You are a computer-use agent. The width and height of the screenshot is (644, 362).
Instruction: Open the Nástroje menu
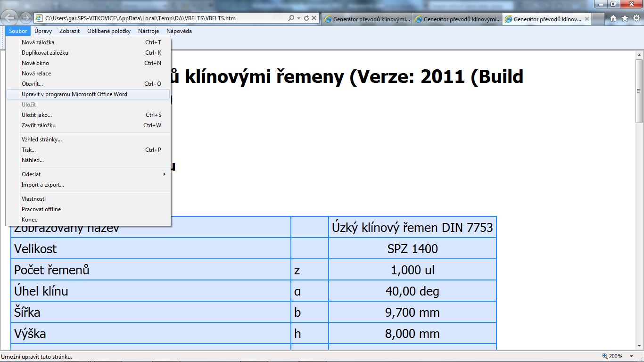[x=149, y=31]
